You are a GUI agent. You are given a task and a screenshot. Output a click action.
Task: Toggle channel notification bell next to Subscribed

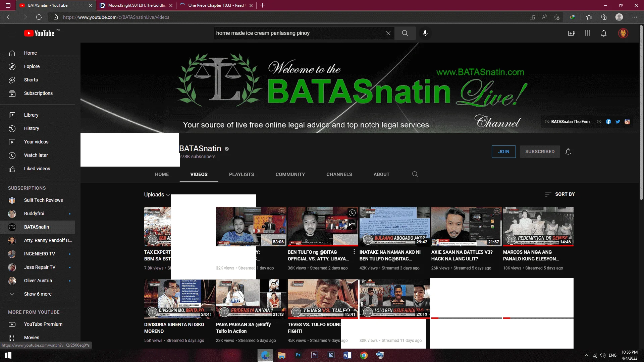[568, 152]
